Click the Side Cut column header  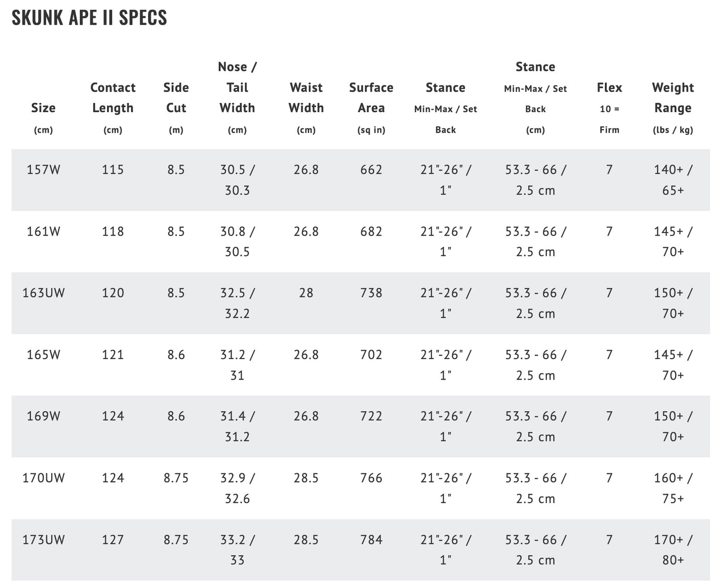(176, 108)
